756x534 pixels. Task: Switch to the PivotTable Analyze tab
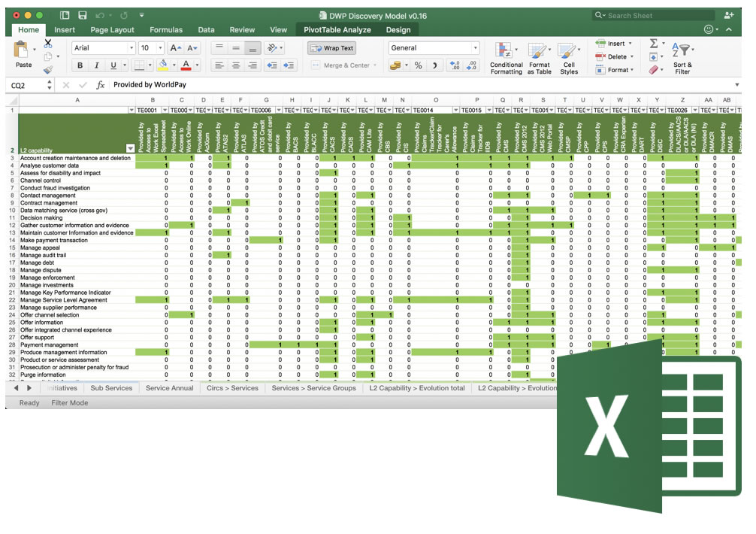pos(337,30)
